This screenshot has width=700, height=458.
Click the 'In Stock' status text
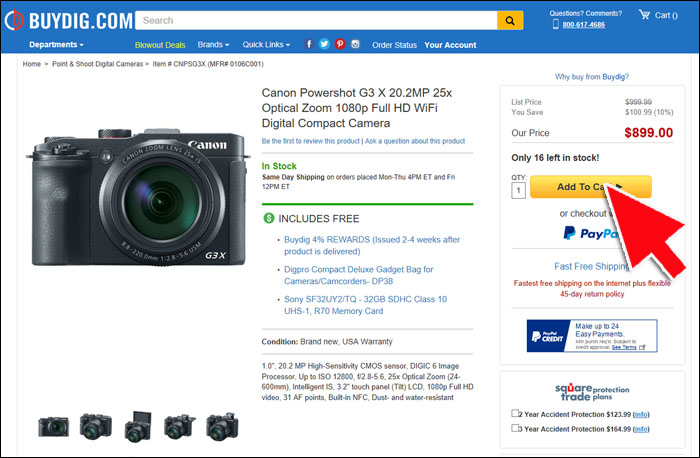[279, 166]
